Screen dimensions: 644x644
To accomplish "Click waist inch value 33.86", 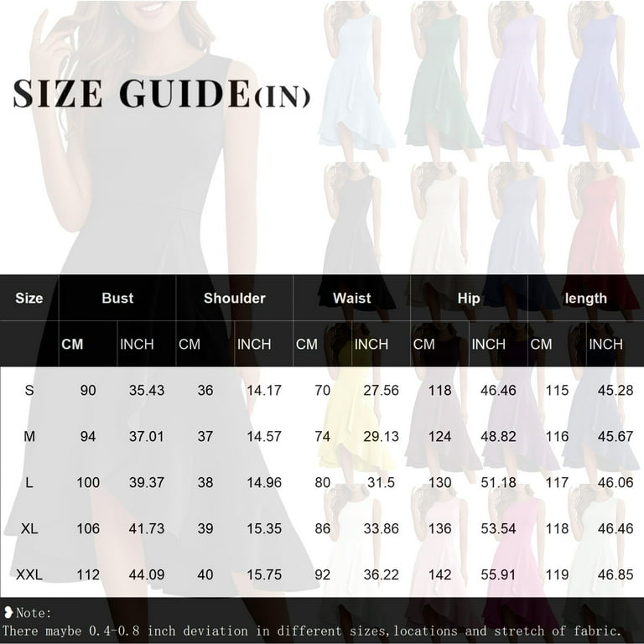I will pos(382,528).
